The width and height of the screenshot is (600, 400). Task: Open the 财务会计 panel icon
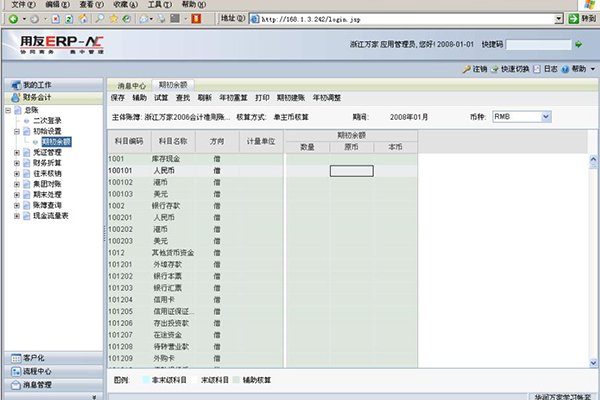click(x=15, y=97)
